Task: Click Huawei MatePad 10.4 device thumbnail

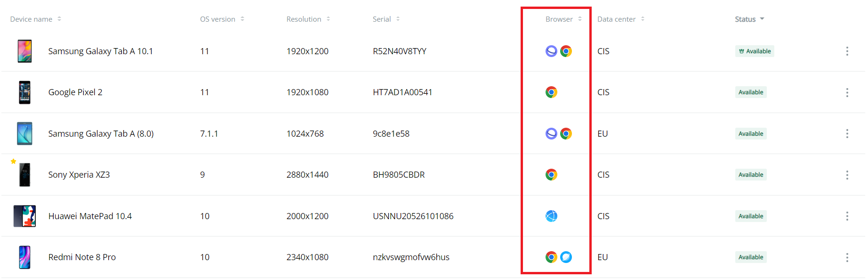Action: coord(24,216)
